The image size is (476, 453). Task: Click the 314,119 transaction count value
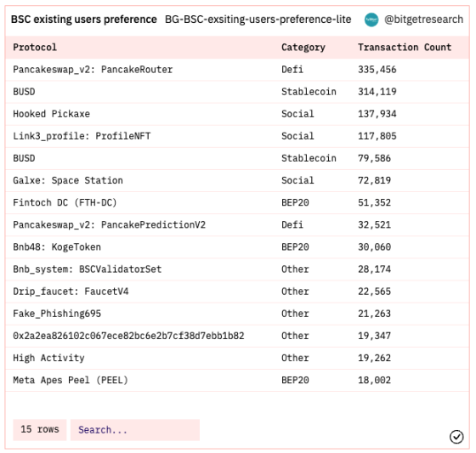point(377,92)
